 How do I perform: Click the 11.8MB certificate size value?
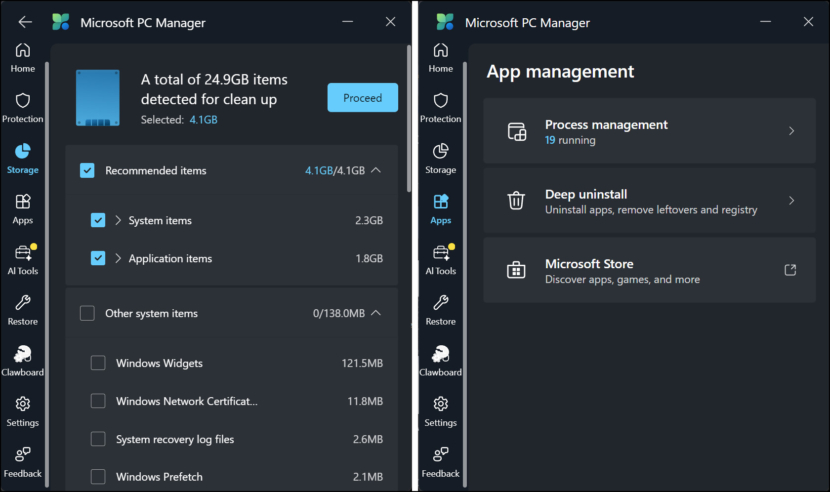click(x=365, y=401)
